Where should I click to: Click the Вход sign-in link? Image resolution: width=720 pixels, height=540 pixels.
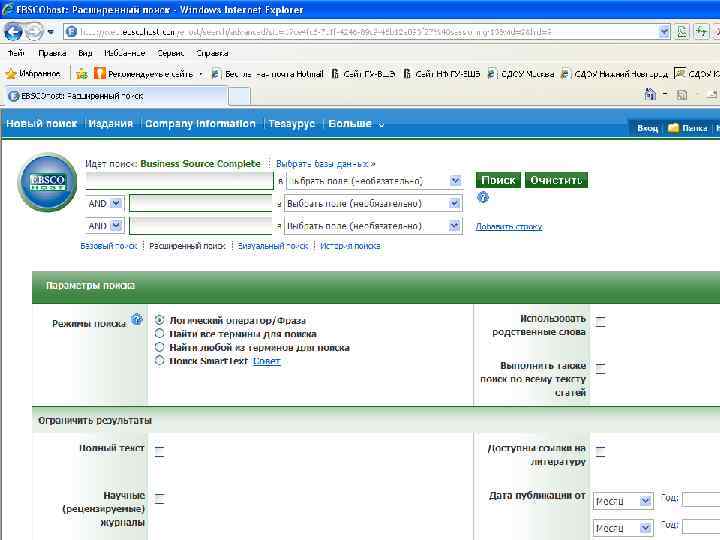[647, 128]
